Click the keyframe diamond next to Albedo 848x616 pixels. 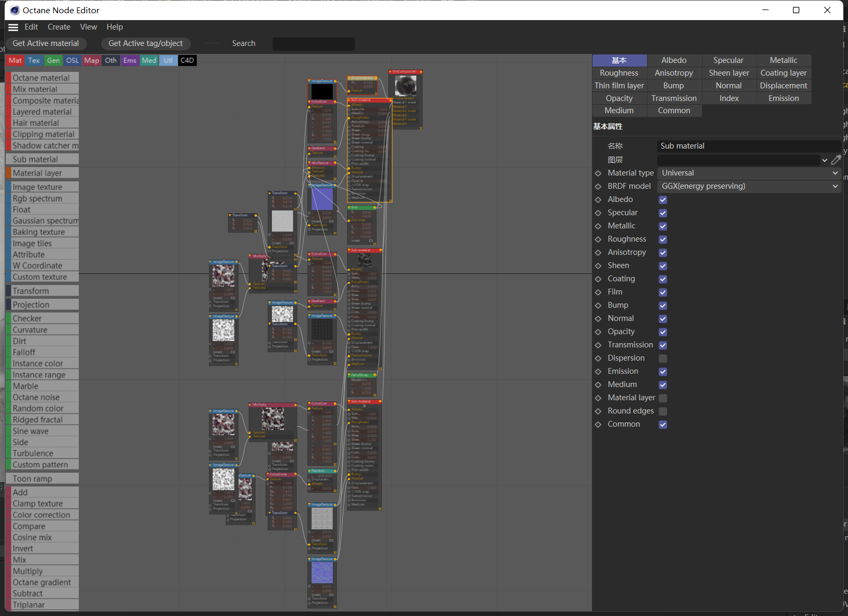598,200
